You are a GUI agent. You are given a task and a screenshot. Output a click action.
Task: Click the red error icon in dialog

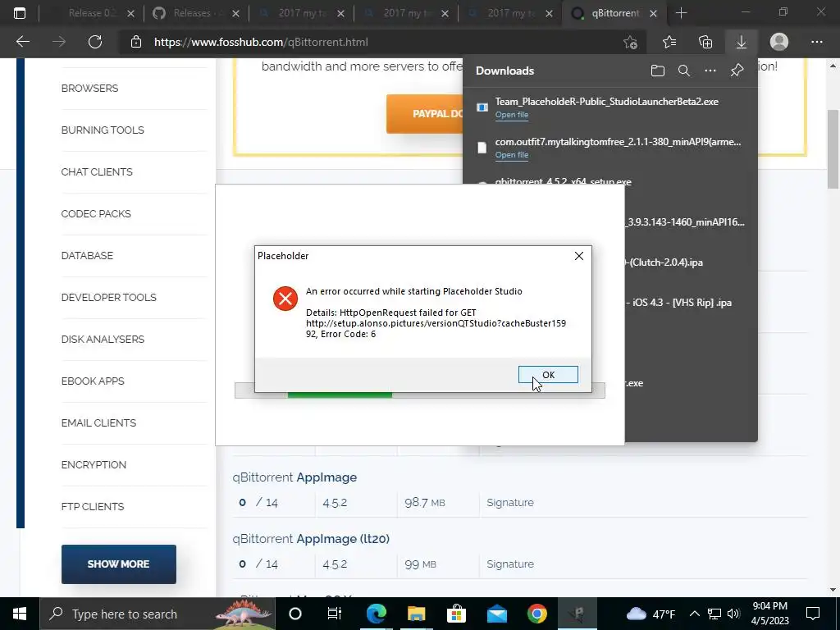click(285, 299)
